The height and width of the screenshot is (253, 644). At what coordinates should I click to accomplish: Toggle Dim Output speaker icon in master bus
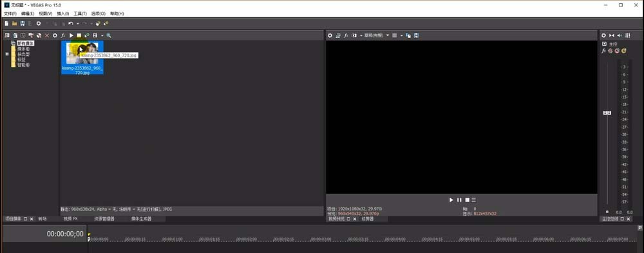tap(620, 36)
